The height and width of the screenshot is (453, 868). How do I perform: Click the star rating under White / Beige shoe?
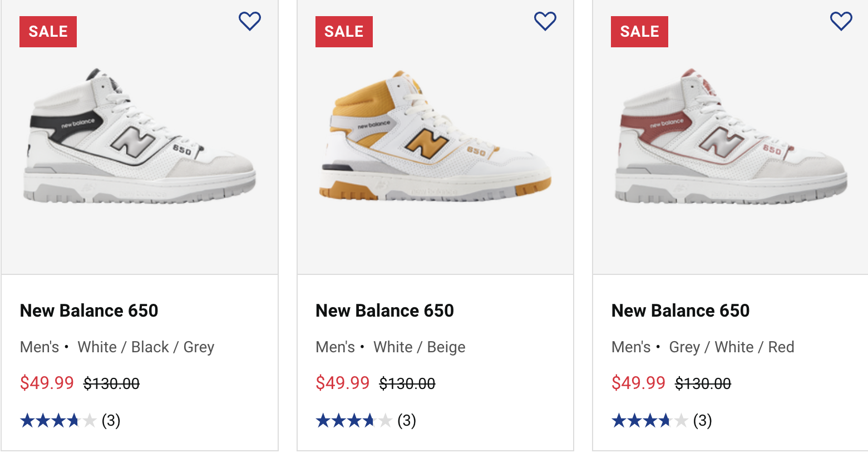pos(354,421)
